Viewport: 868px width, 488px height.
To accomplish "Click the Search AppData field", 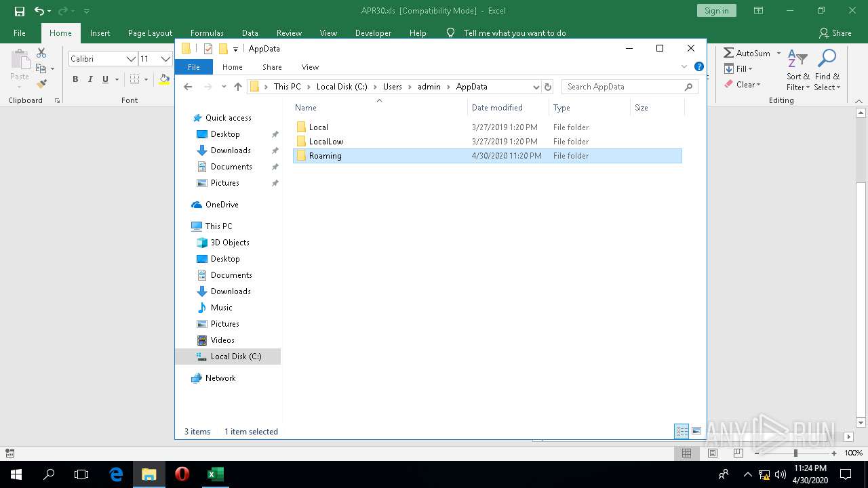I will tap(629, 87).
